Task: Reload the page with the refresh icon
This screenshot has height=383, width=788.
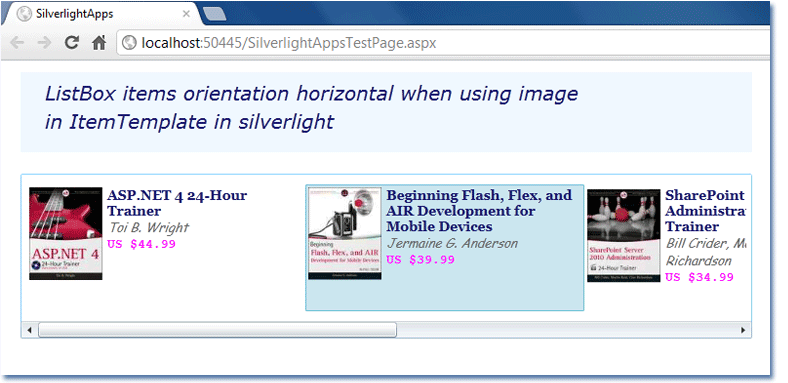Action: [x=72, y=43]
